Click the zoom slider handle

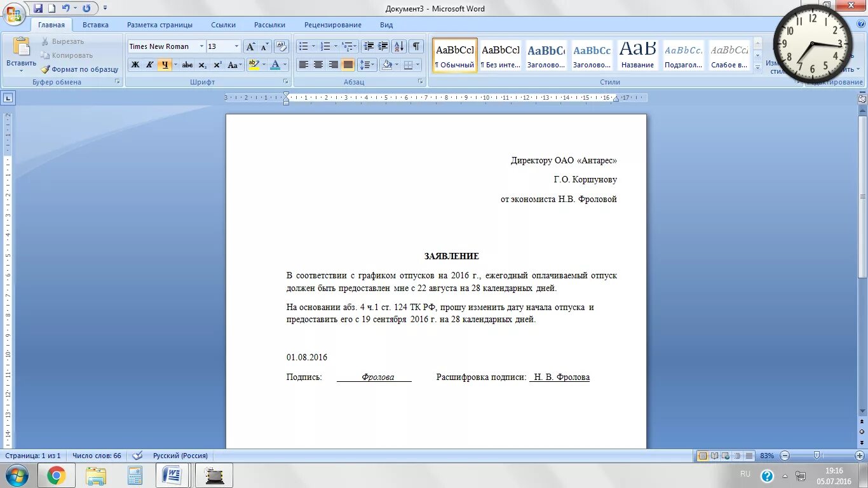[x=817, y=456]
